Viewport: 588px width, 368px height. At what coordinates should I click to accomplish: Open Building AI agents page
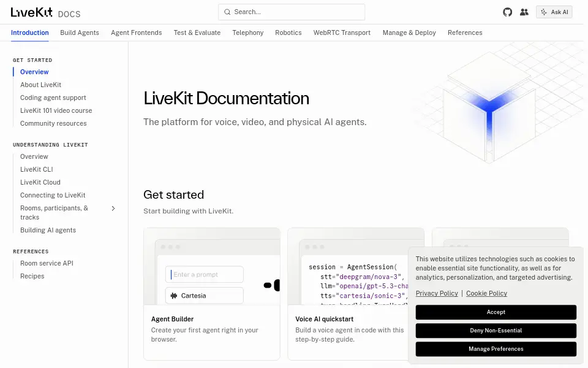click(x=48, y=230)
